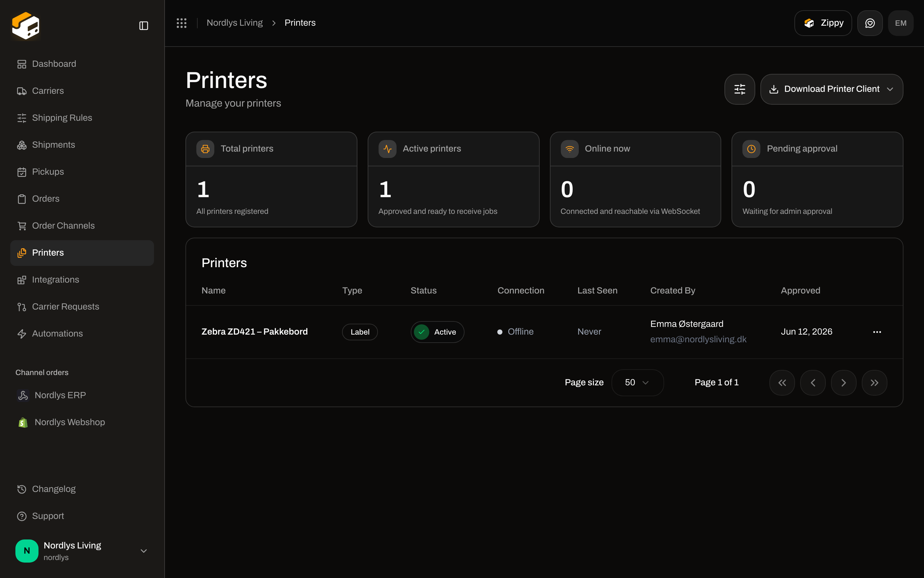Click Printers breadcrumb
The image size is (924, 578).
tap(300, 23)
